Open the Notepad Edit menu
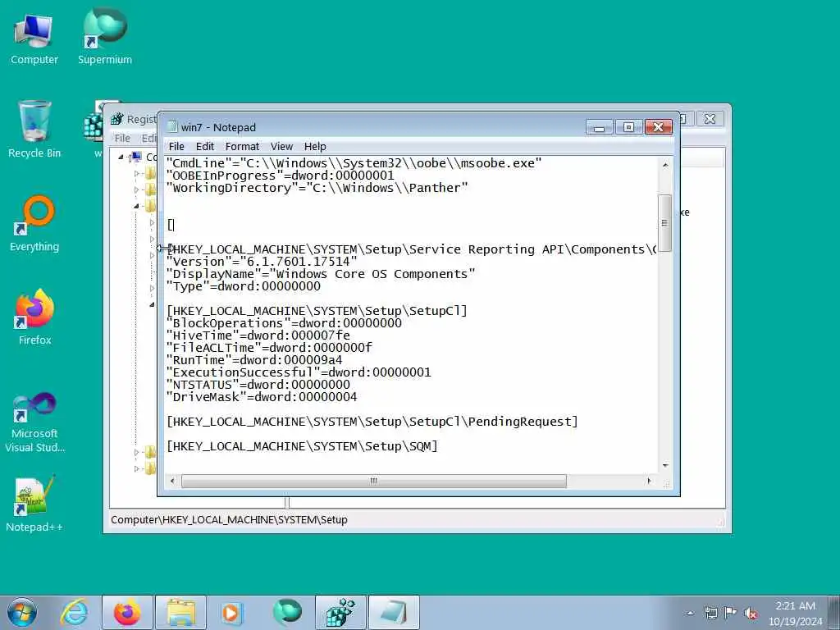The image size is (840, 630). 204,146
